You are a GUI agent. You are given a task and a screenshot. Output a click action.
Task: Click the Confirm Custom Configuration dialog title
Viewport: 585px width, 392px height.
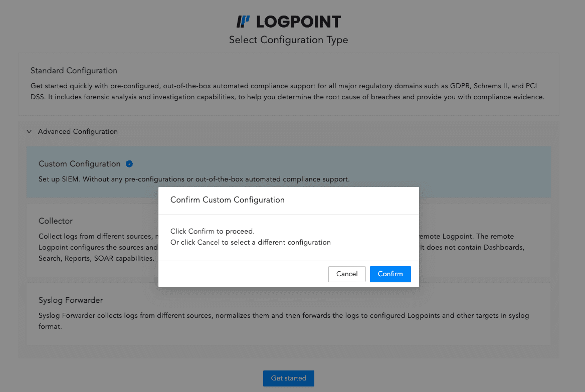227,200
